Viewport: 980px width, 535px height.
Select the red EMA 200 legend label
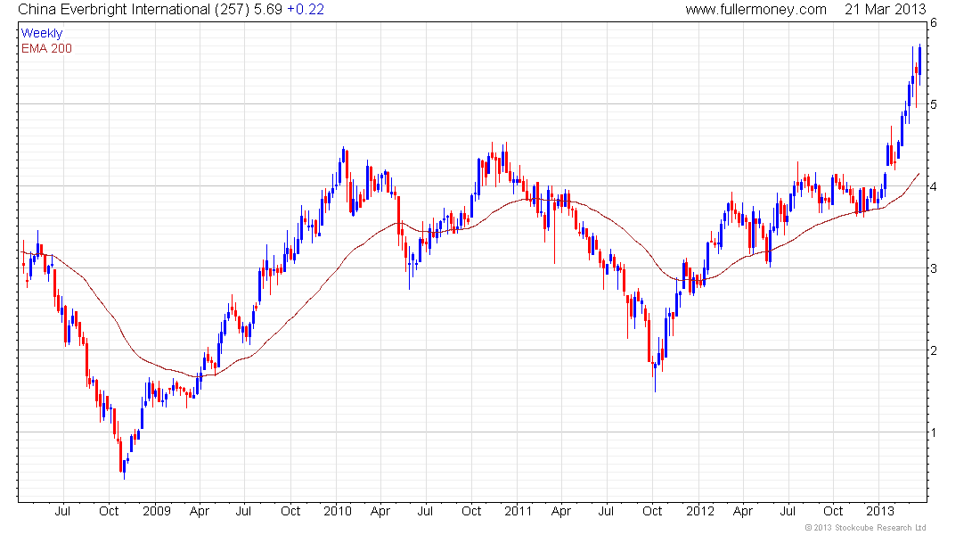[x=46, y=48]
